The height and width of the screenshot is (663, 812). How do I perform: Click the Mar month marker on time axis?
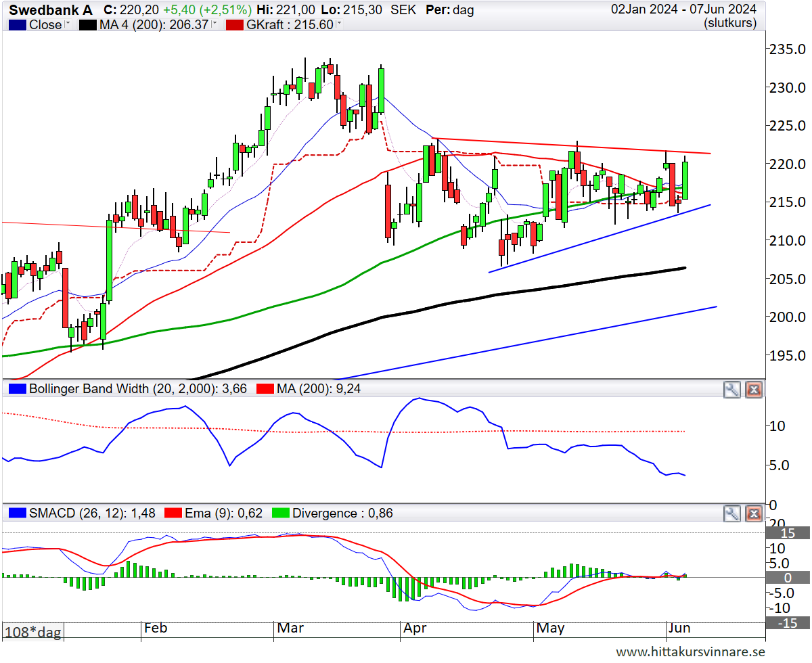[x=291, y=628]
